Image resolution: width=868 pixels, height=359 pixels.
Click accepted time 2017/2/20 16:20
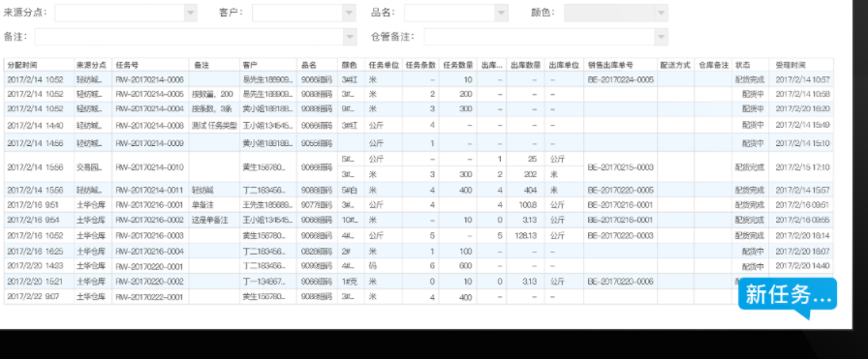[801, 109]
